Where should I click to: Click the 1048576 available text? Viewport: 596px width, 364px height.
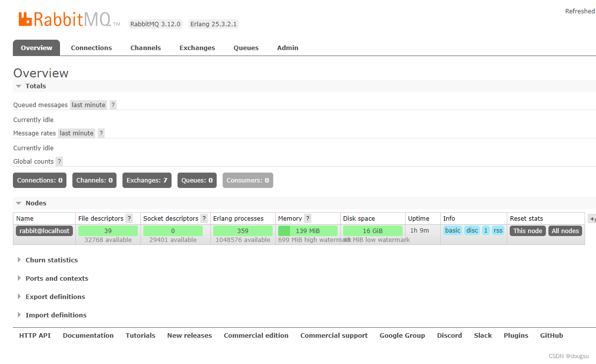(x=243, y=240)
